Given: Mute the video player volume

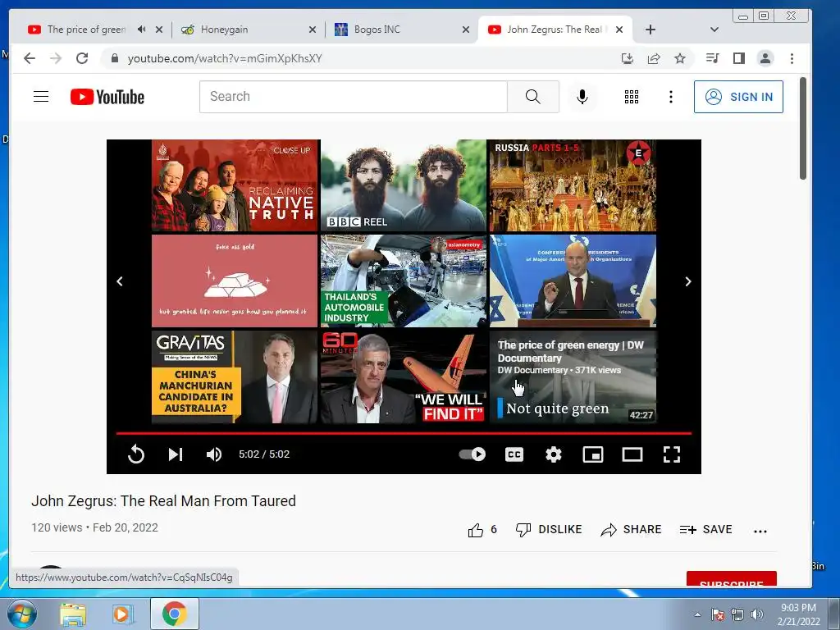Looking at the screenshot, I should [214, 454].
